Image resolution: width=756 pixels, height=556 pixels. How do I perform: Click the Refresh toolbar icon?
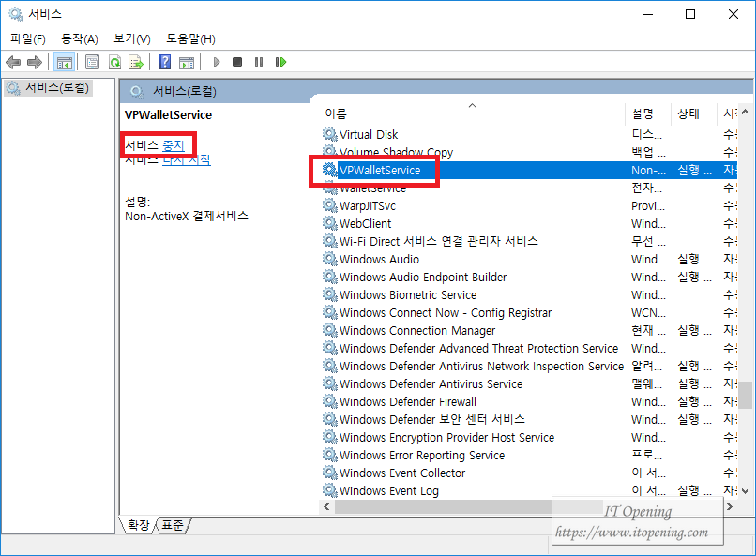114,62
